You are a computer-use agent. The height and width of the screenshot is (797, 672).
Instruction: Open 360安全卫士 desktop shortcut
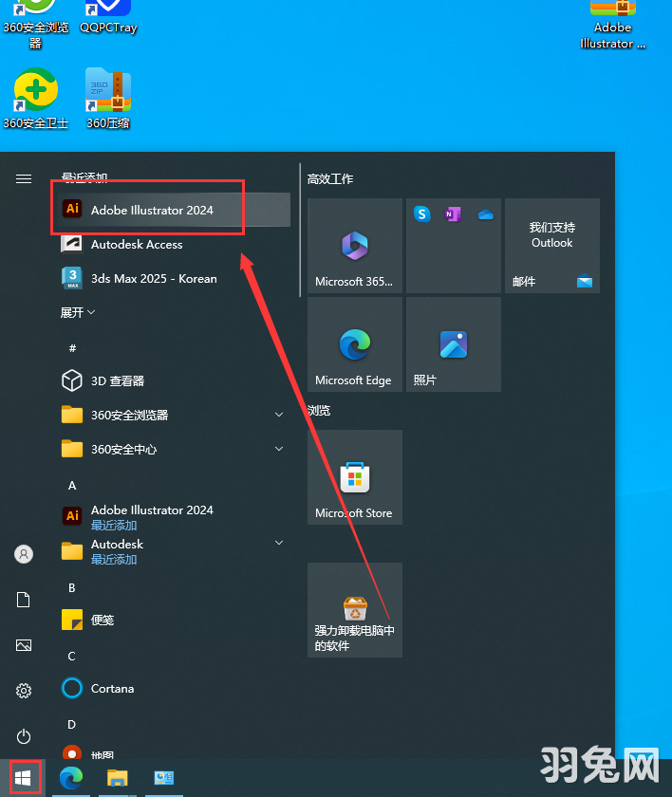tap(35, 99)
